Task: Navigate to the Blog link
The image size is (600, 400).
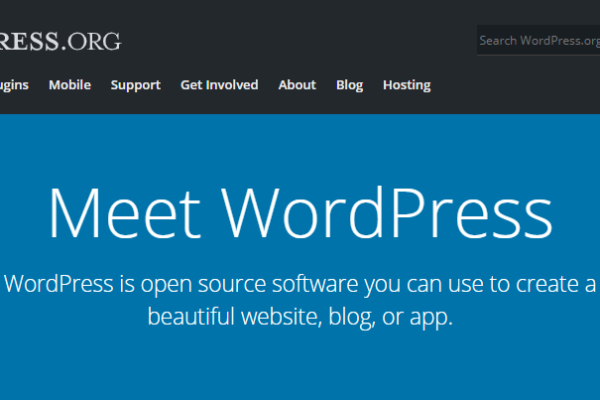Action: coord(349,85)
